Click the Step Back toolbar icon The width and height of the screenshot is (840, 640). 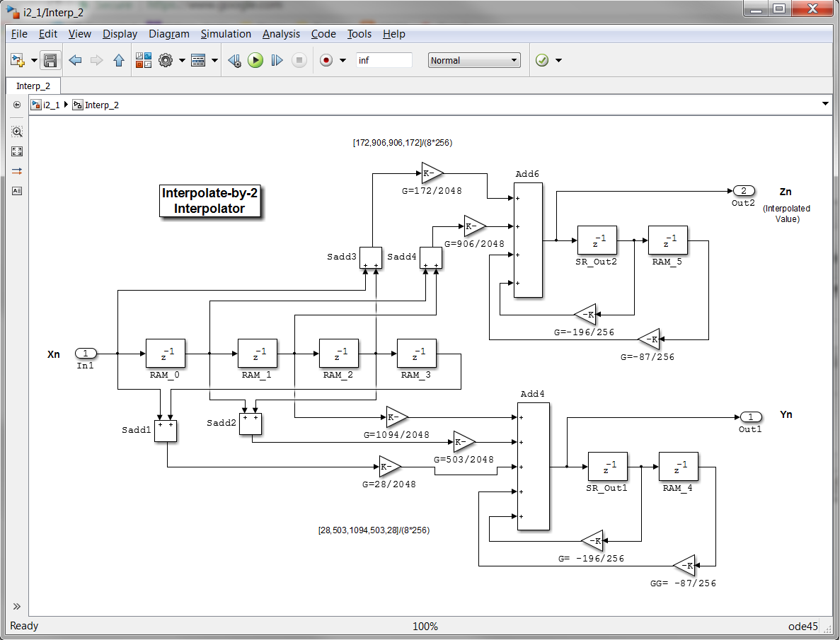pos(235,61)
